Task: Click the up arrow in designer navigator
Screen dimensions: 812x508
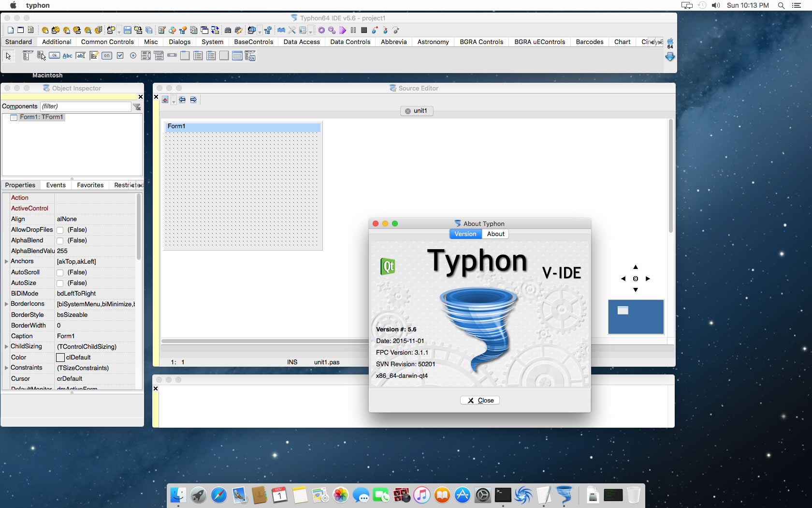Action: [636, 267]
